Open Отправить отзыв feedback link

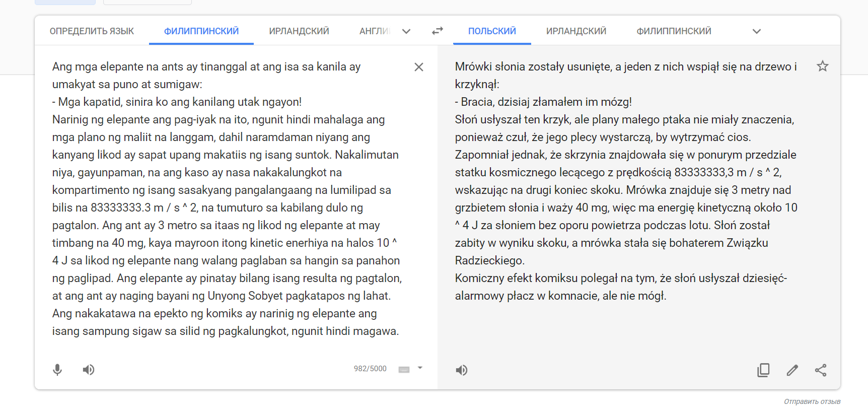pos(812,401)
